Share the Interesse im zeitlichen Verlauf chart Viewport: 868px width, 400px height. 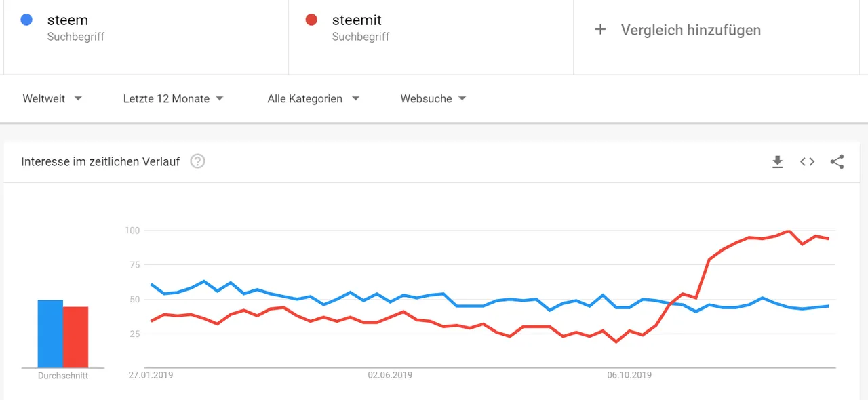pos(837,162)
